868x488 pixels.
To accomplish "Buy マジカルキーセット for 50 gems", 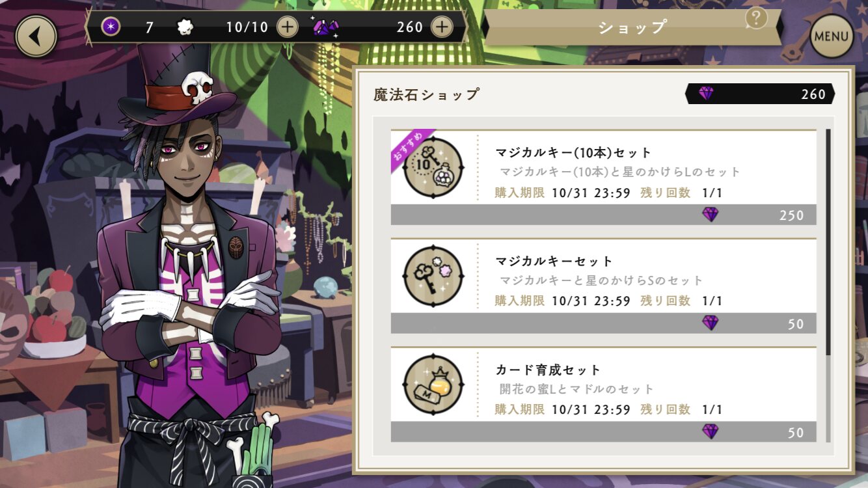I will pos(603,323).
